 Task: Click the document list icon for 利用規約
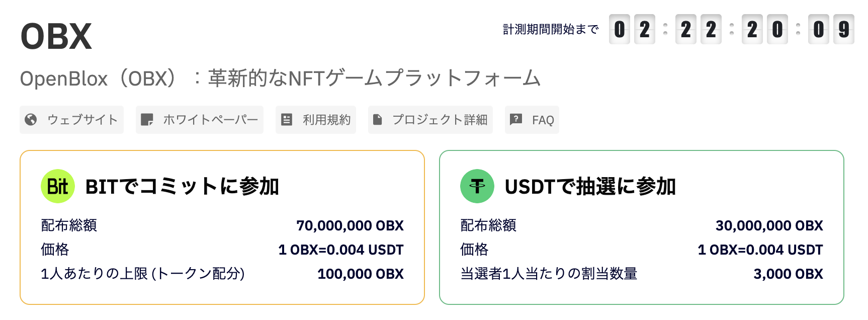(x=287, y=120)
